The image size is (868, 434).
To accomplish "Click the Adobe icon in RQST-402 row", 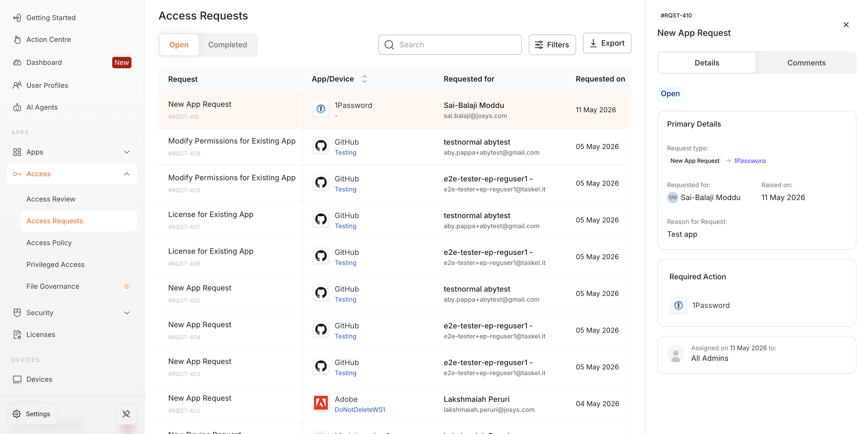I will tap(321, 403).
